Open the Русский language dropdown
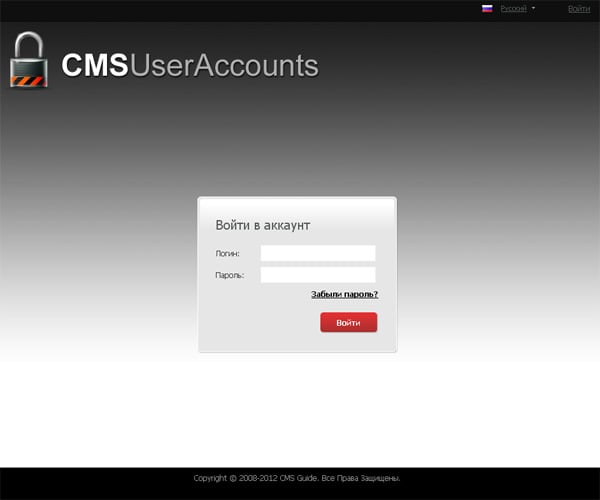The image size is (600, 500). (x=514, y=8)
